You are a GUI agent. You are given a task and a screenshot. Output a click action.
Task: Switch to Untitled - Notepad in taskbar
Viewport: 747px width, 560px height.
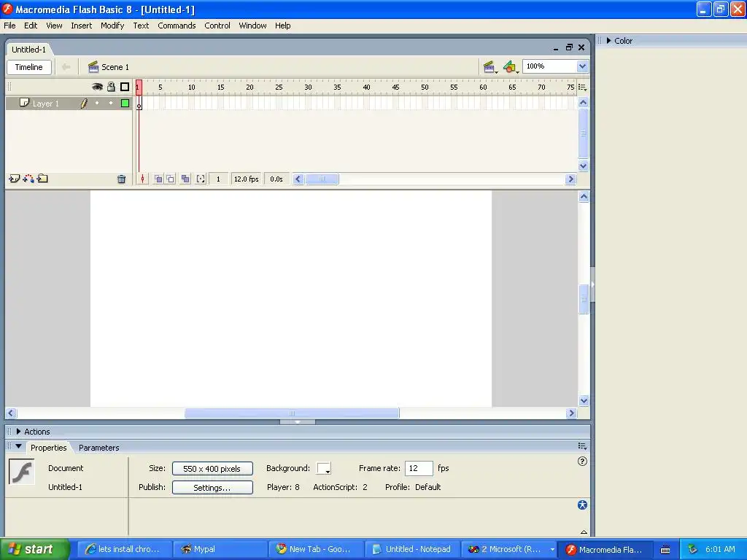coord(411,549)
